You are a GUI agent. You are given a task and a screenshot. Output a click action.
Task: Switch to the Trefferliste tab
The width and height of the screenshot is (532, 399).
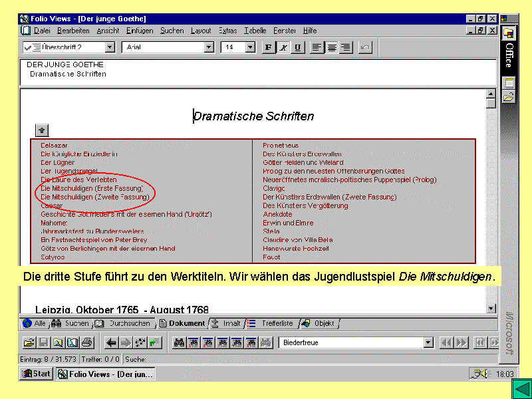click(x=272, y=324)
